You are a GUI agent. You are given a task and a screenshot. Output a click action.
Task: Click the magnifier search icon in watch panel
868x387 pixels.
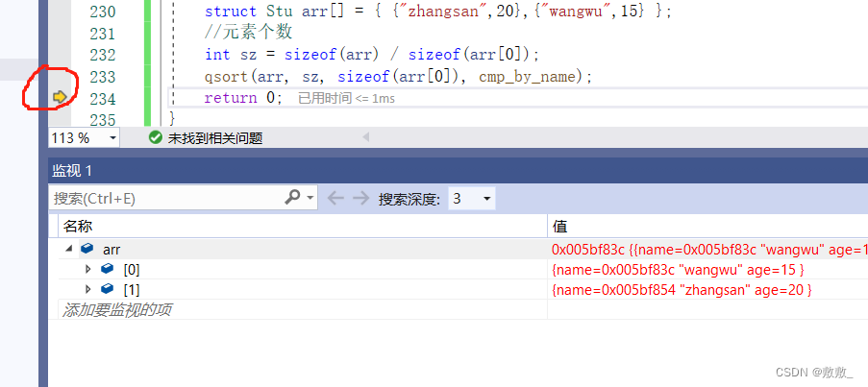(292, 198)
